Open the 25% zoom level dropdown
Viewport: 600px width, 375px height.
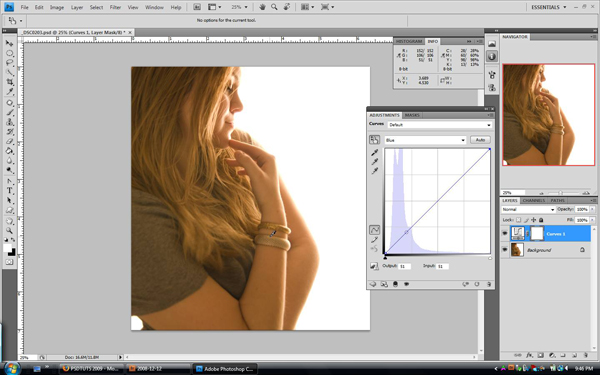246,7
